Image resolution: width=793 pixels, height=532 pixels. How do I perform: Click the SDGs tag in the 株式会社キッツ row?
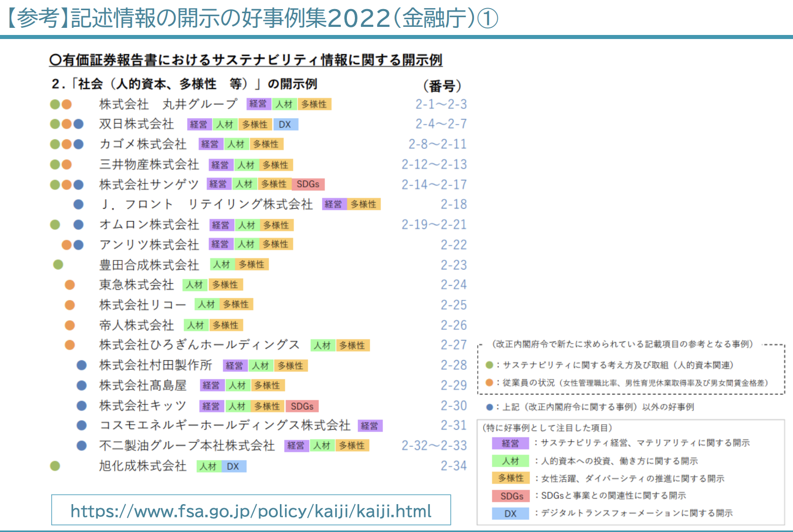click(x=302, y=406)
